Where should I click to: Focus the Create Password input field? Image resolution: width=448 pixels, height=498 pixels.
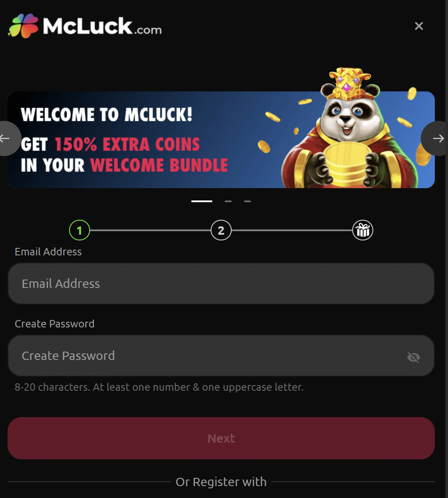pyautogui.click(x=221, y=356)
